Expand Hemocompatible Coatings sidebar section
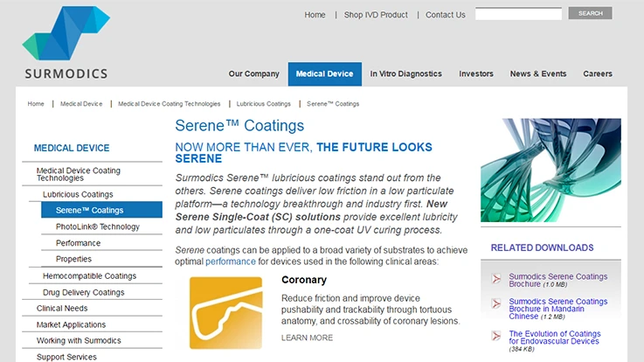644x362 pixels. click(x=90, y=275)
